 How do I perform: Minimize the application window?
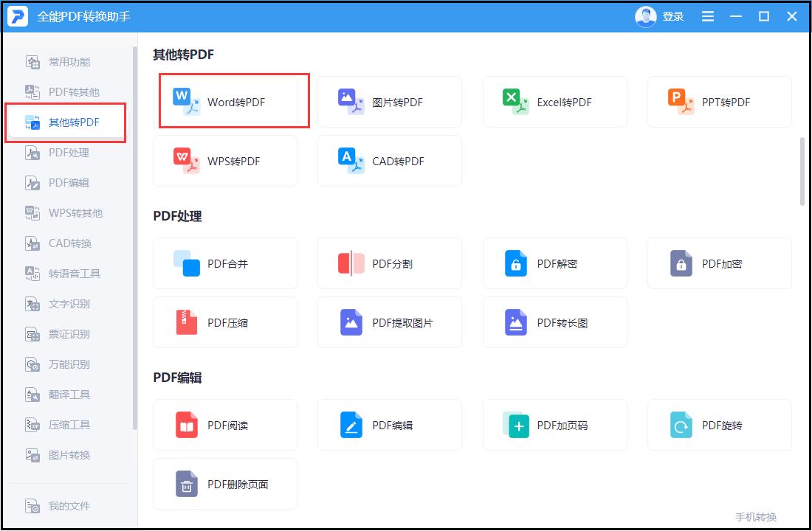(x=736, y=16)
